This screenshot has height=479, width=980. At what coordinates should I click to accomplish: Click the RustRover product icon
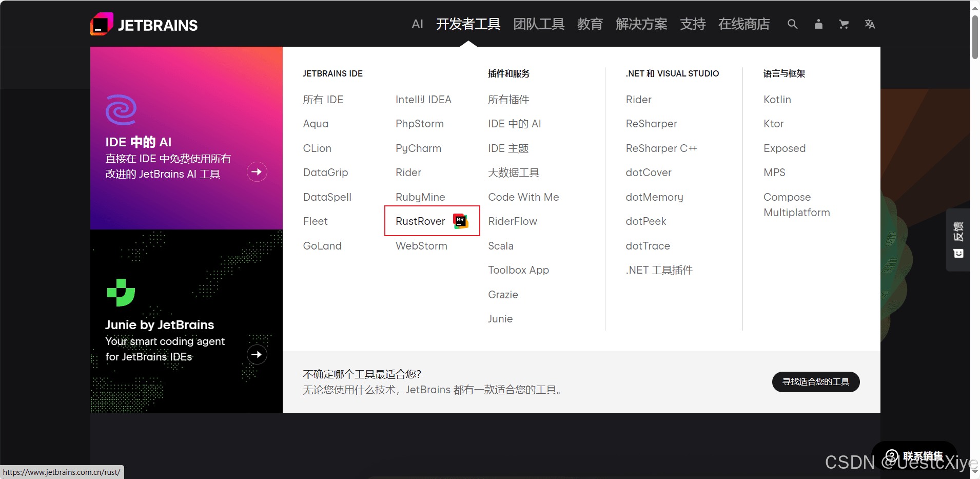[x=461, y=221]
